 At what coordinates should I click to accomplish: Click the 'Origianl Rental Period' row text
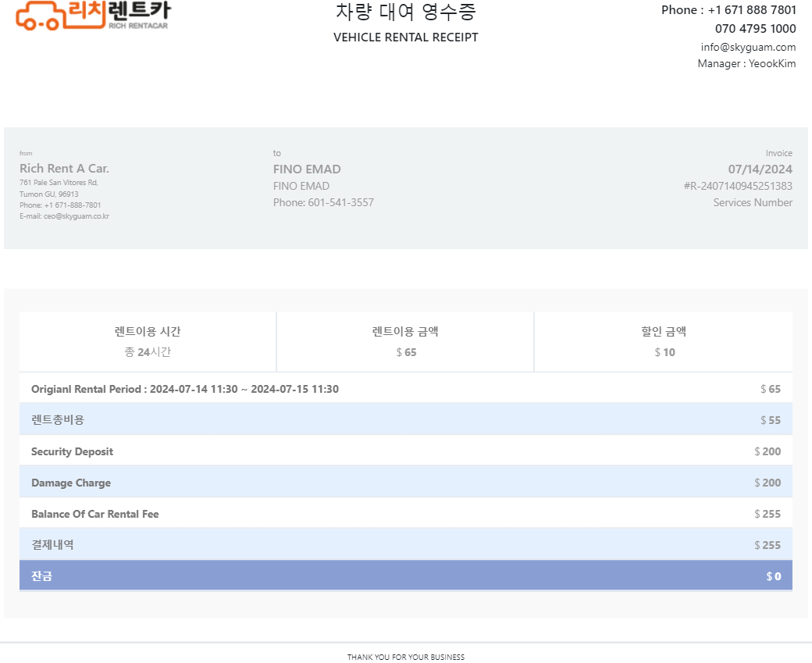(185, 389)
